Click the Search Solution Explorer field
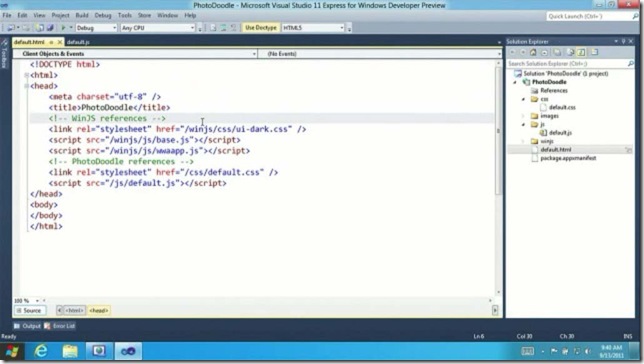This screenshot has width=644, height=364. 567,64
